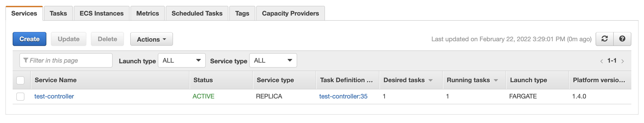Sort by Desired tasks arrow
The image size is (644, 123).
[431, 80]
